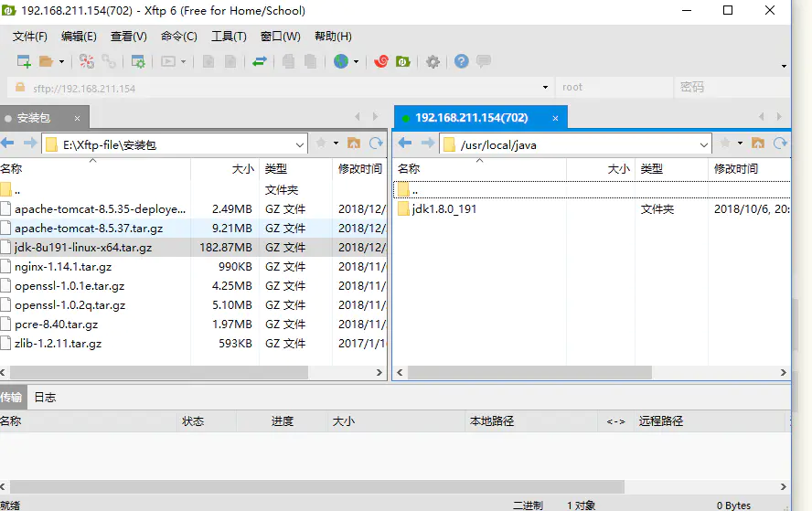Click the bookmark star in remote pane
Image resolution: width=812 pixels, height=511 pixels.
pos(725,143)
